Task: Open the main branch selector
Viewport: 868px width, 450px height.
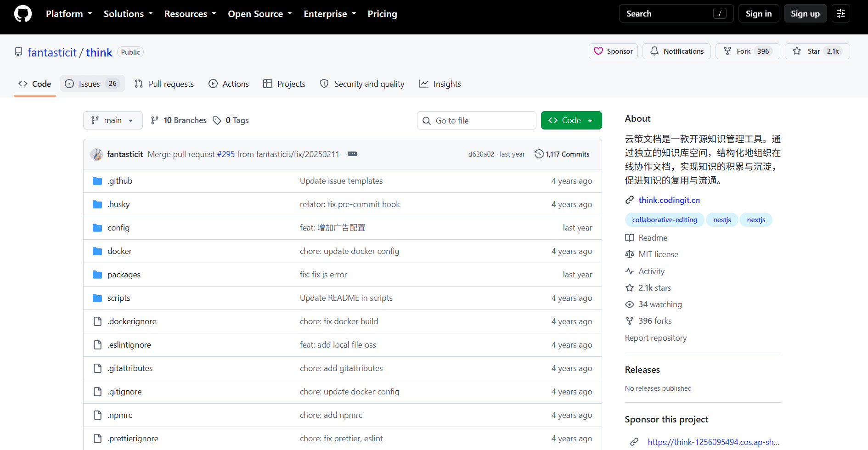Action: pyautogui.click(x=113, y=120)
